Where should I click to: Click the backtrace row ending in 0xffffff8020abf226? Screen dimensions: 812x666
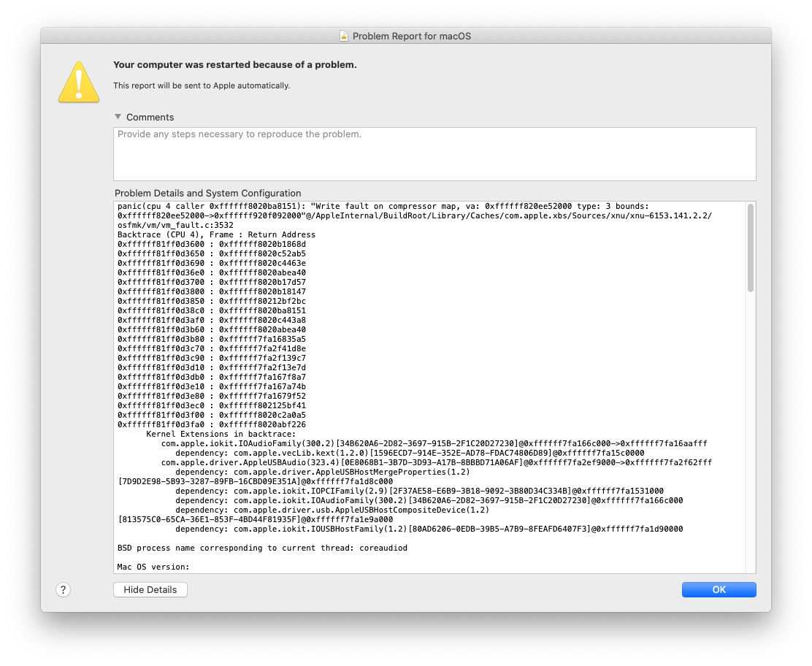(x=212, y=425)
